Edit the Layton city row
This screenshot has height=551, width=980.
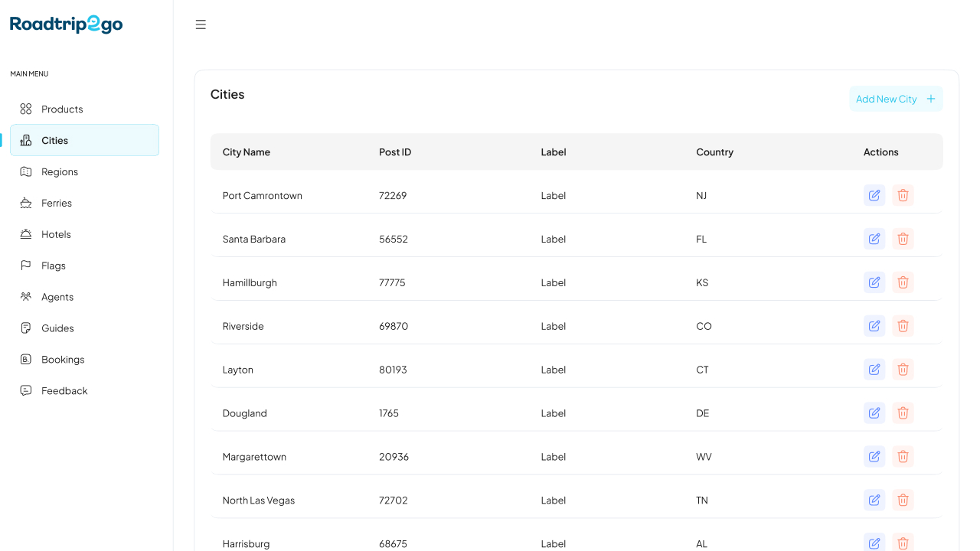[874, 370]
